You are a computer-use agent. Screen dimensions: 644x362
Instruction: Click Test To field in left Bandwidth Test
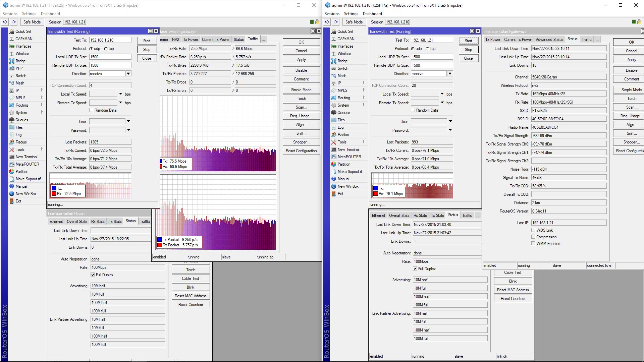[x=110, y=40]
